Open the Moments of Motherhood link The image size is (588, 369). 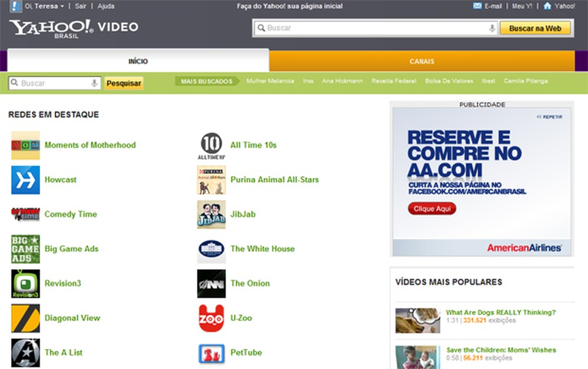point(90,145)
